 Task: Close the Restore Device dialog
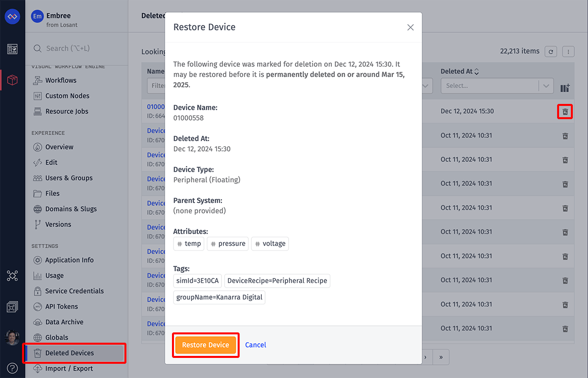(x=411, y=27)
